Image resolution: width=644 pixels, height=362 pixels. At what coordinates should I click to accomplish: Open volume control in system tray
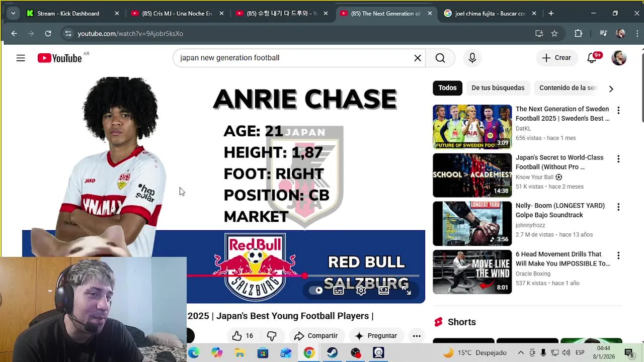[566, 352]
